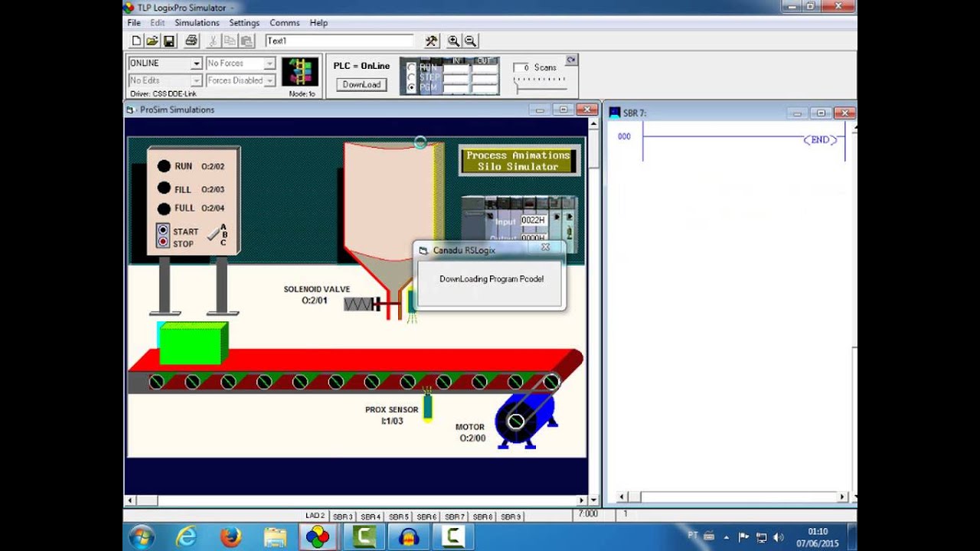Switch to the SBR 3 tab
Viewport: 980px width, 551px height.
click(343, 517)
